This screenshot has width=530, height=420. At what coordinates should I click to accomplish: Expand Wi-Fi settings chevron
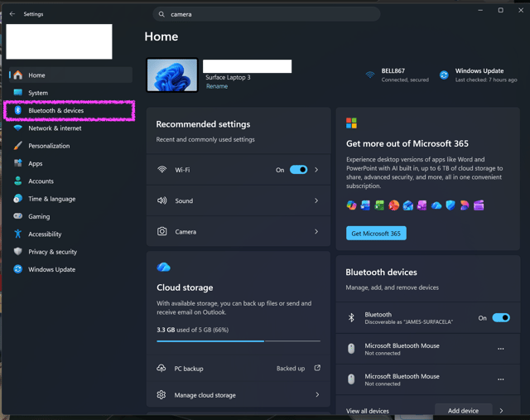pos(316,170)
